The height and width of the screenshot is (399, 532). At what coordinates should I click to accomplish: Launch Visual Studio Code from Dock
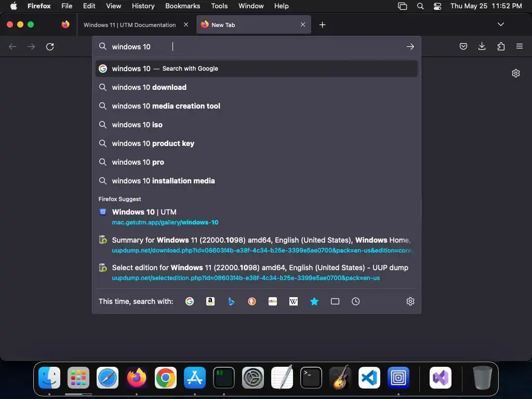(x=369, y=378)
